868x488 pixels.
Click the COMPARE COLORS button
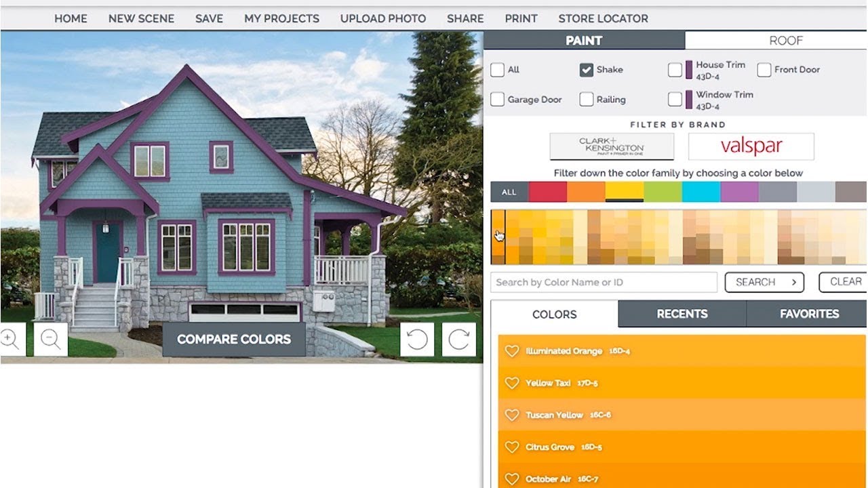tap(234, 339)
